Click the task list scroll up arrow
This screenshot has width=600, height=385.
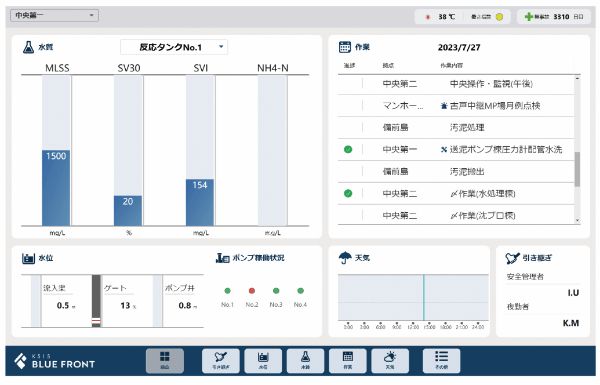click(577, 78)
